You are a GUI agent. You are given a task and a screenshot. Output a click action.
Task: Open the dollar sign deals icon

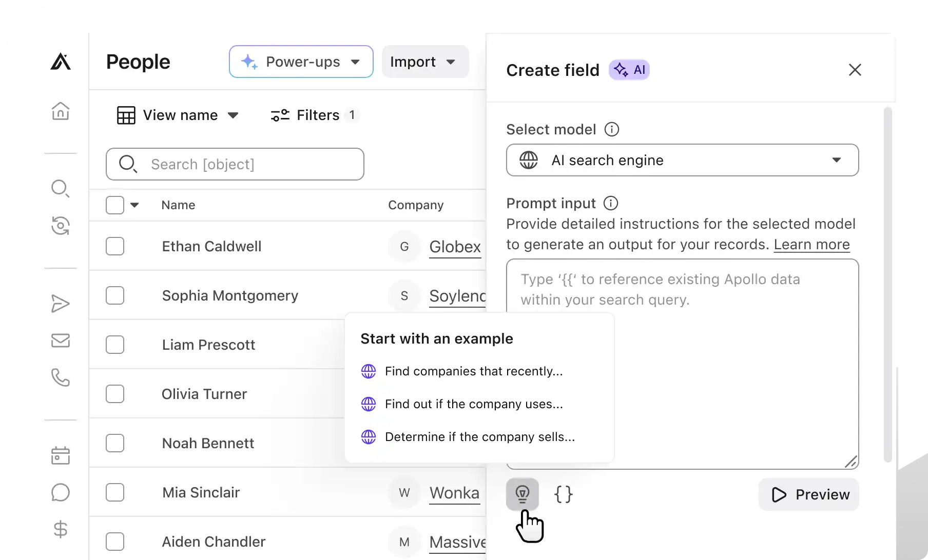click(x=61, y=529)
